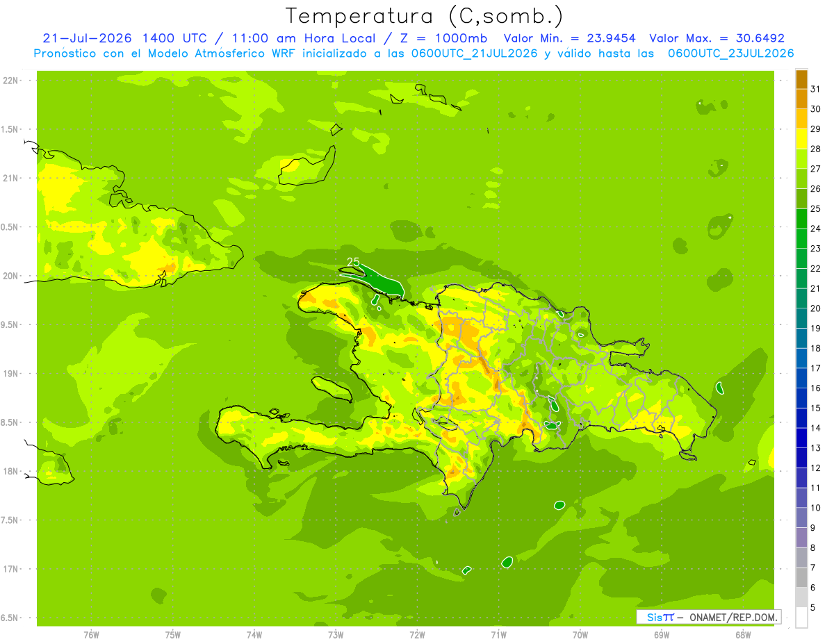
Task: Click the '76W' longitude label
Action: [x=91, y=635]
